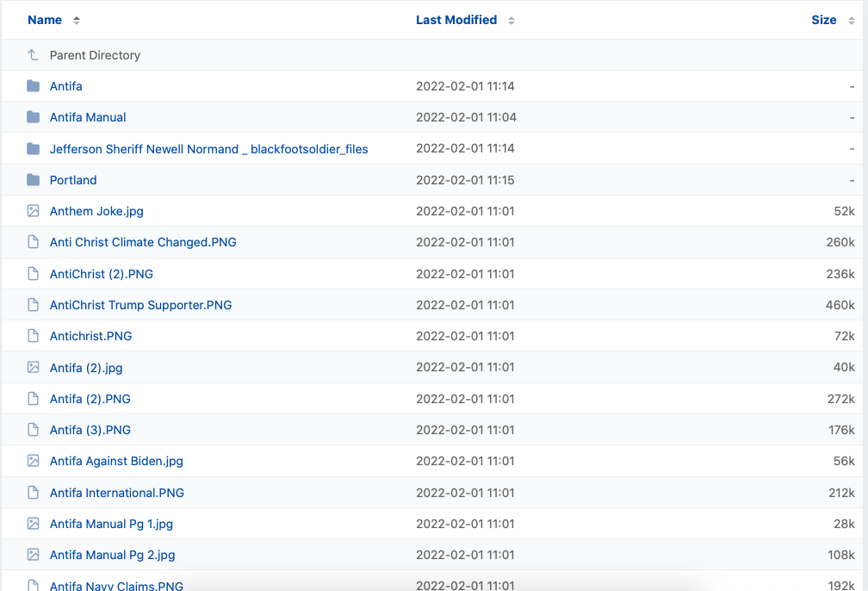This screenshot has width=868, height=591.
Task: Click the 460k size value
Action: pyautogui.click(x=840, y=305)
